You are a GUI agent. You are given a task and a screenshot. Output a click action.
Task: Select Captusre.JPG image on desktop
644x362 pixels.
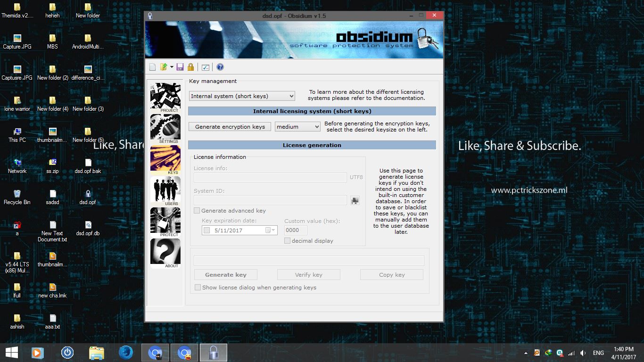coord(17,73)
